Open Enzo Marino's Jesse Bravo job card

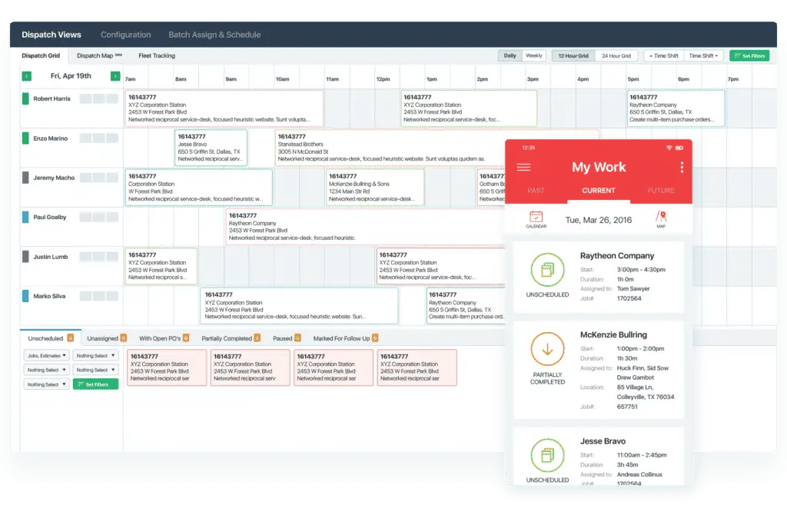211,148
